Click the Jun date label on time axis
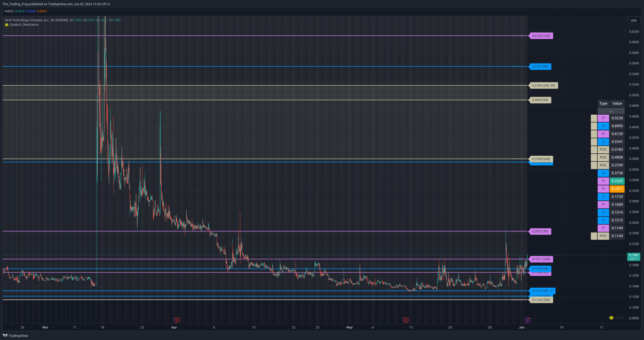Viewport: 644px width, 340px height. (522, 328)
